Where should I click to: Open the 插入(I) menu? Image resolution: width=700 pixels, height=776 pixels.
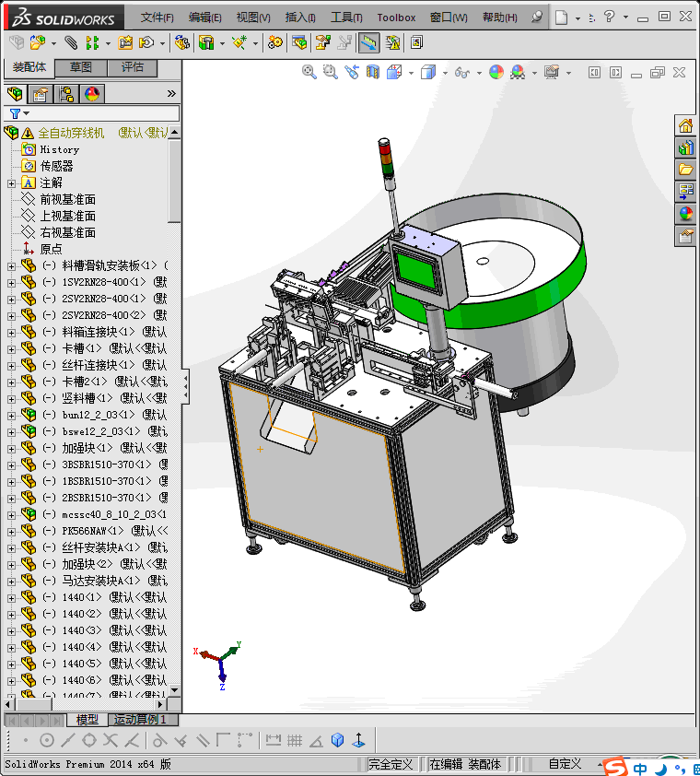pyautogui.click(x=300, y=18)
